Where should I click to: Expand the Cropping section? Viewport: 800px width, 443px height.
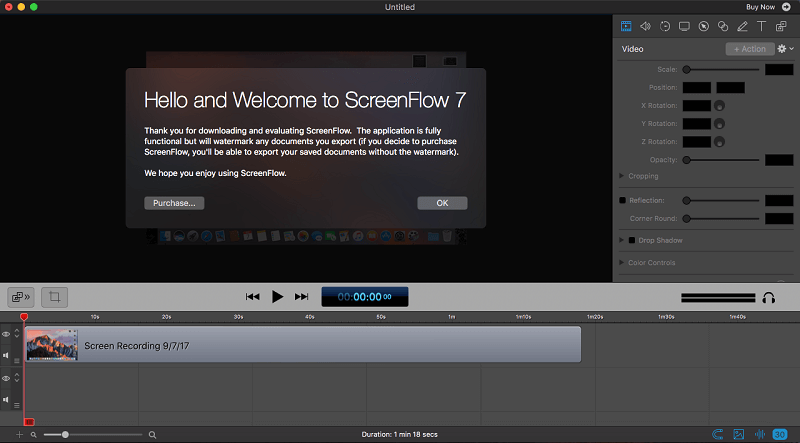coord(621,176)
